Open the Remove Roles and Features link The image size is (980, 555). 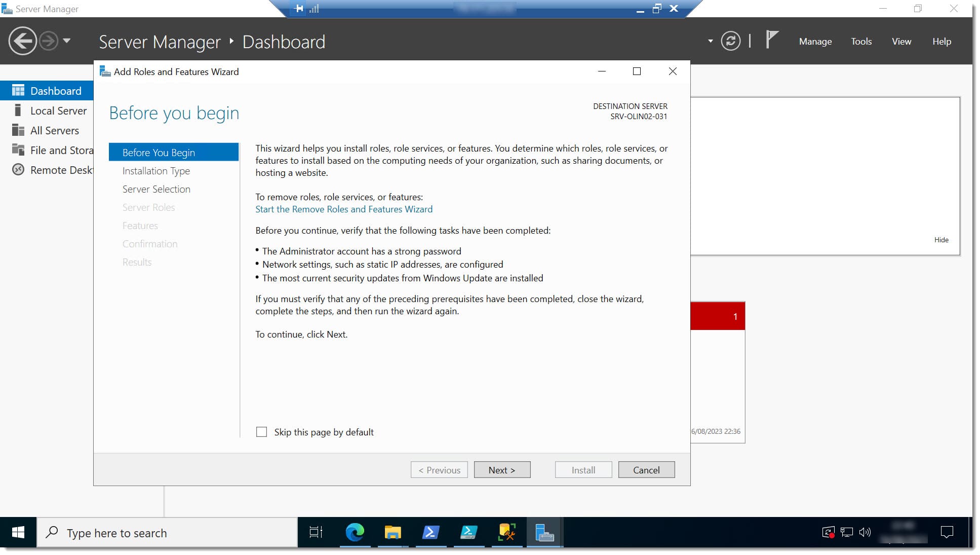[x=344, y=208]
